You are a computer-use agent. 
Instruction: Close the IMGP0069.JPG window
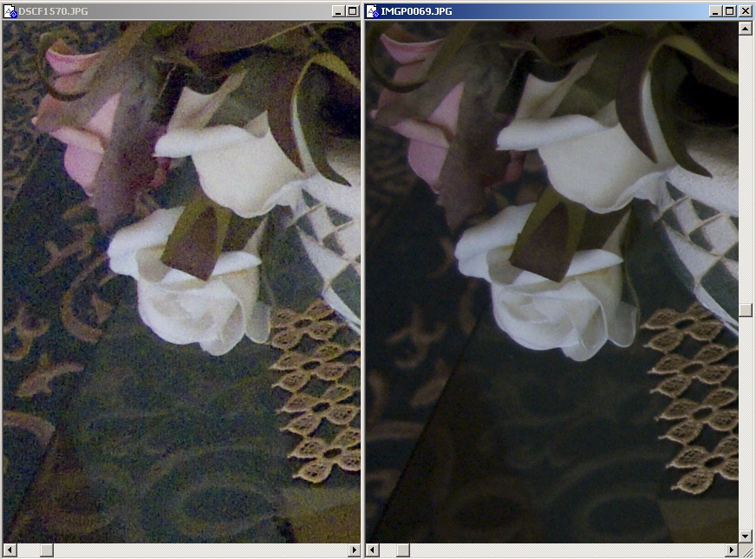745,11
